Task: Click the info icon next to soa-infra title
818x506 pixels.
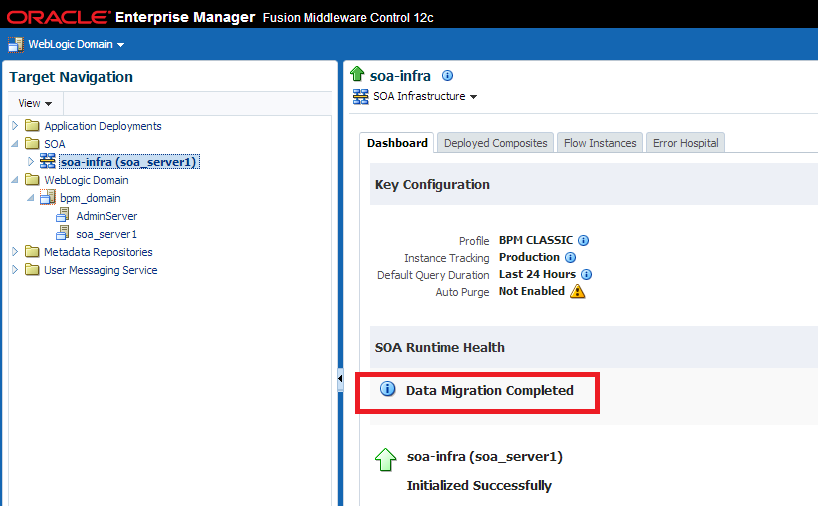Action: pyautogui.click(x=447, y=76)
